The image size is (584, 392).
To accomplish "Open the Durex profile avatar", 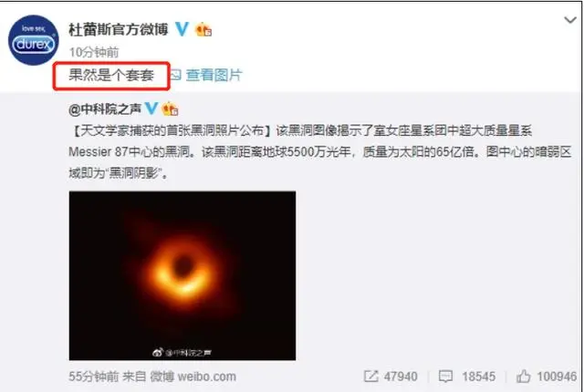I will coord(33,40).
